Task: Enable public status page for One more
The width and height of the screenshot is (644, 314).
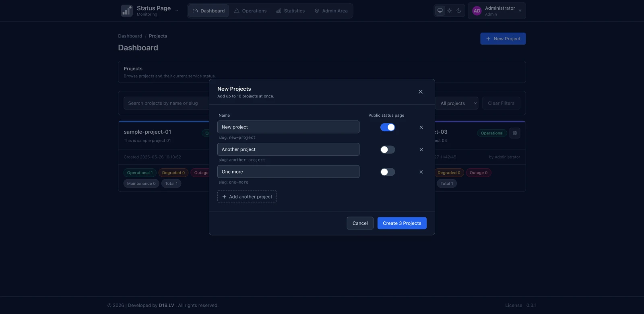Action: click(x=388, y=172)
